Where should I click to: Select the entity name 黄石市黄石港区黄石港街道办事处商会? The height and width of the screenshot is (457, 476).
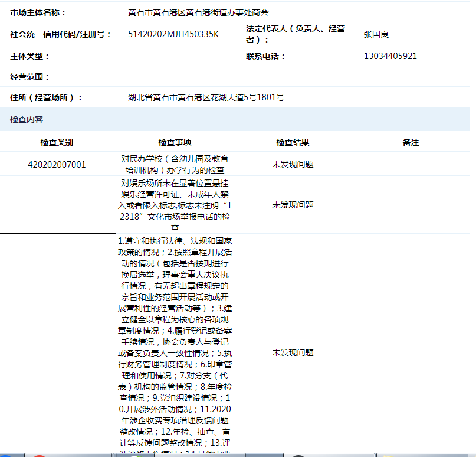(198, 12)
